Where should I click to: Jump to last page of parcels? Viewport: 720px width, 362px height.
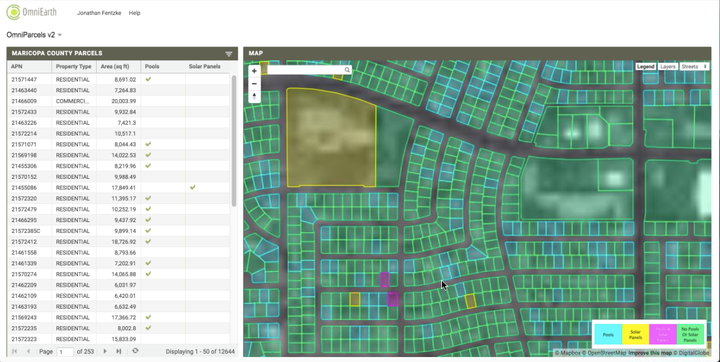(118, 351)
